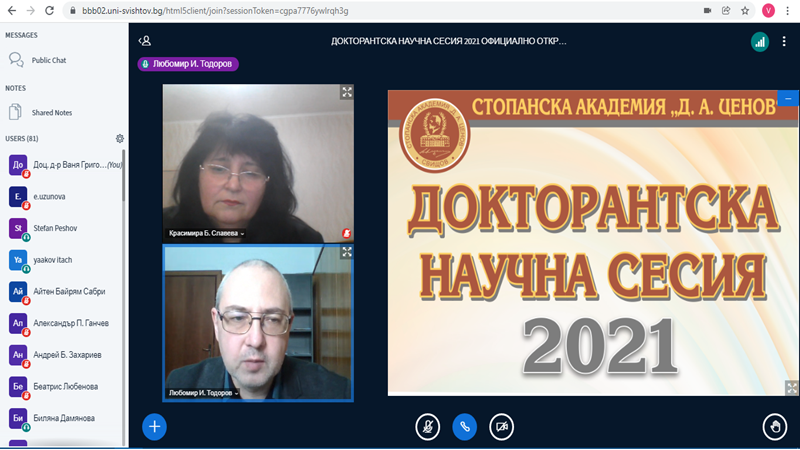Select user Биляна Дамянова
The image size is (800, 450).
click(x=64, y=418)
